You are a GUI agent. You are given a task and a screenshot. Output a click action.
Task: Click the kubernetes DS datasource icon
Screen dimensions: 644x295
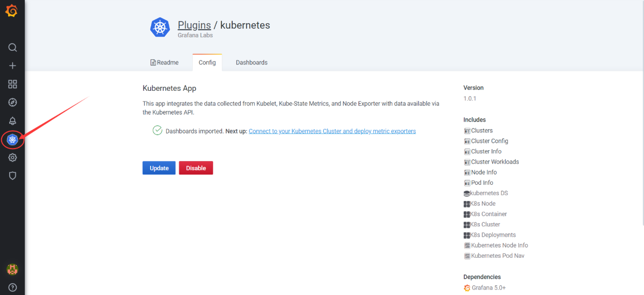pos(466,193)
